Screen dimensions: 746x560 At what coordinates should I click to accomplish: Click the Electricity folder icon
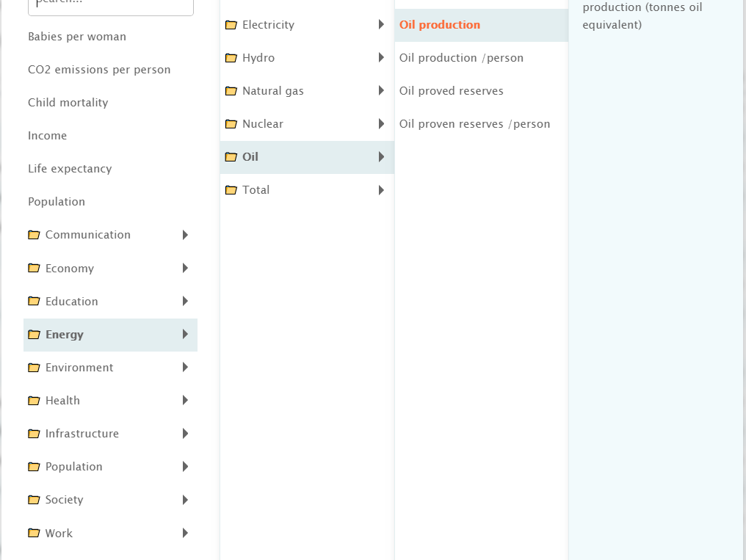(x=231, y=25)
